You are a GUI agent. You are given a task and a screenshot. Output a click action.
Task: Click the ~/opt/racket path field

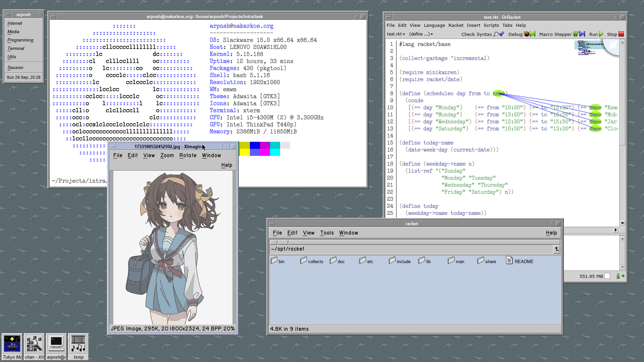tap(411, 249)
